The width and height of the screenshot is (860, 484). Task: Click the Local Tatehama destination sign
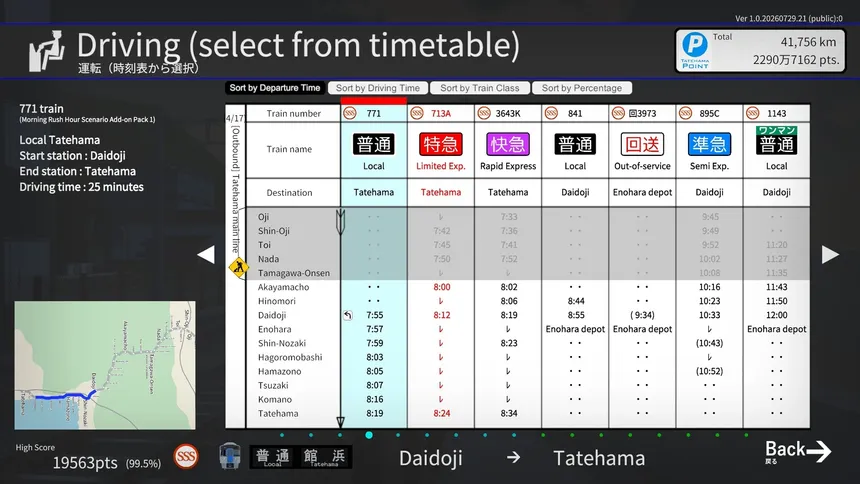(x=301, y=457)
